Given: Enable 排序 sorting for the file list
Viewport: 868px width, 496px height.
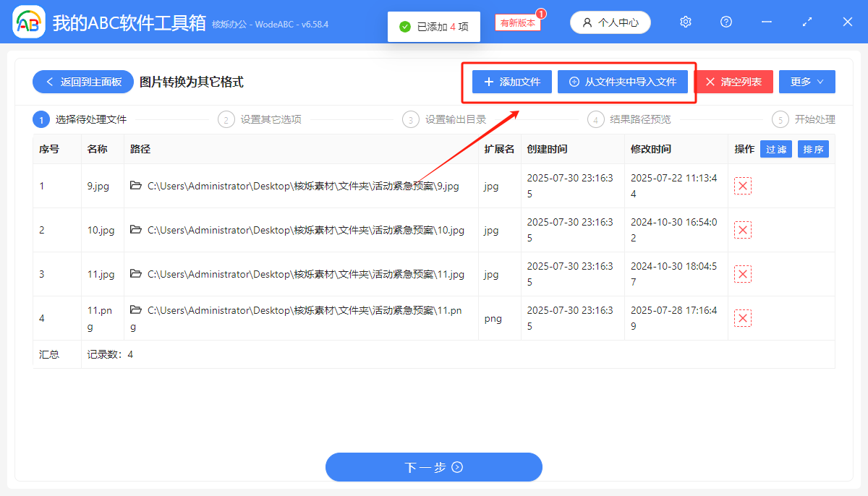Looking at the screenshot, I should pyautogui.click(x=814, y=149).
